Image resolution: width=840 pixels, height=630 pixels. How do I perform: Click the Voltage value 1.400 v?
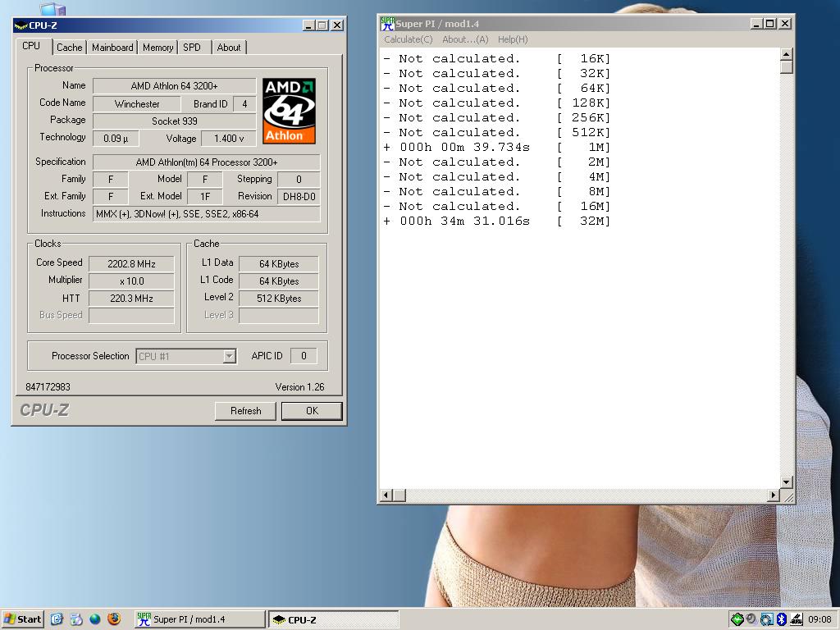pyautogui.click(x=229, y=139)
